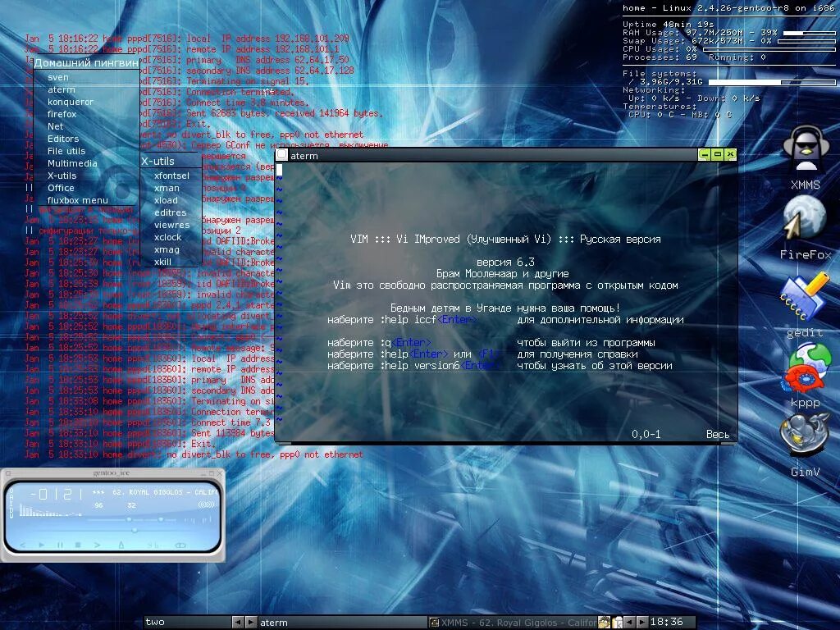Viewport: 840px width, 630px height.
Task: Launch viewres from the X-utils submenu
Action: coord(171,225)
